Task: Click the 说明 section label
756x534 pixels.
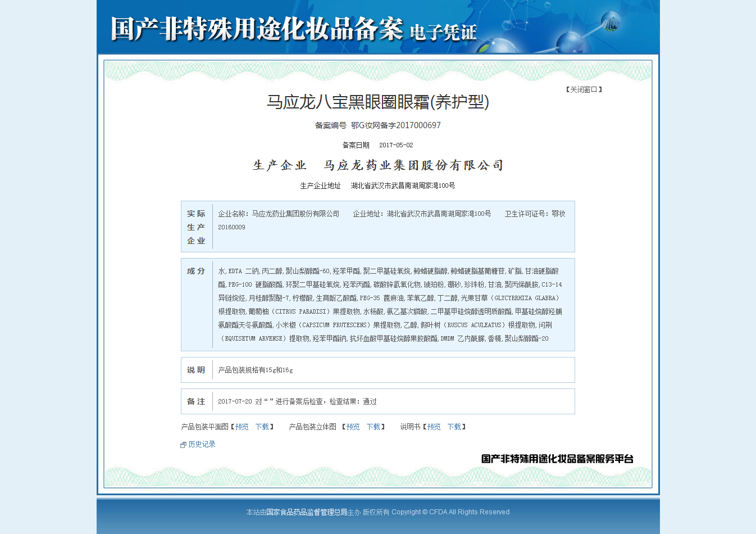Action: click(197, 370)
